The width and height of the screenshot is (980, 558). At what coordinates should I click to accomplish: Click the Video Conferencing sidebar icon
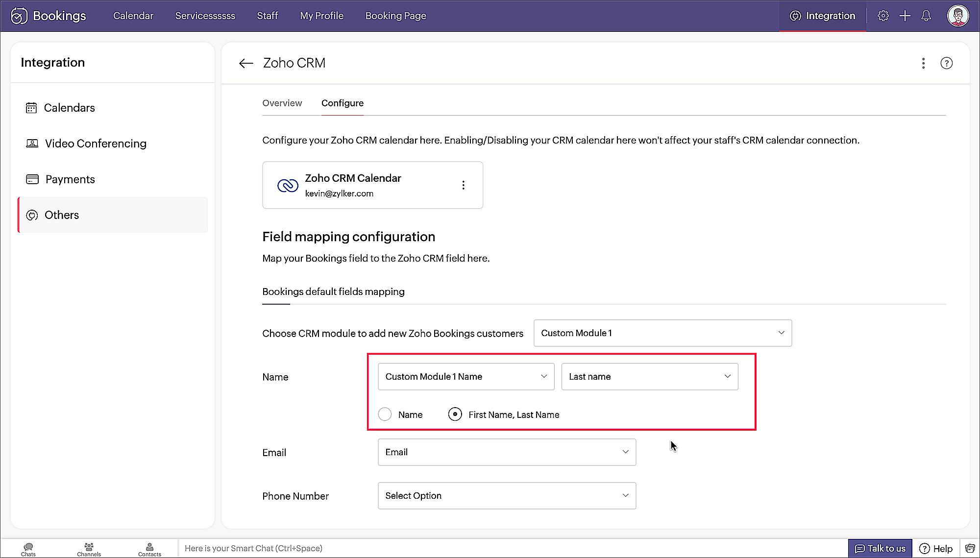32,144
